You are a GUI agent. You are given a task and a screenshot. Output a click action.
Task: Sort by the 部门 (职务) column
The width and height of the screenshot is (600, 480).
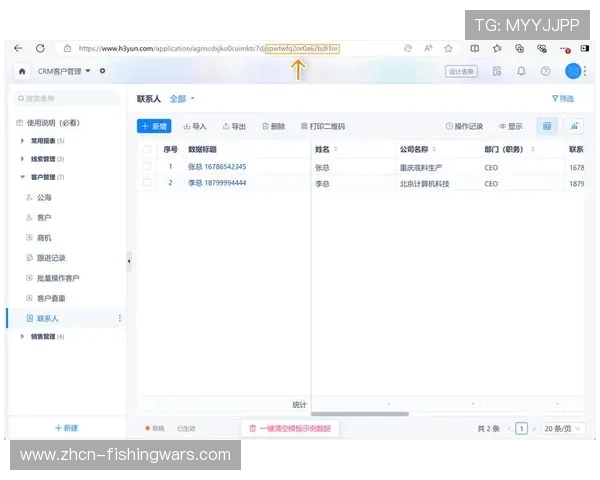533,149
